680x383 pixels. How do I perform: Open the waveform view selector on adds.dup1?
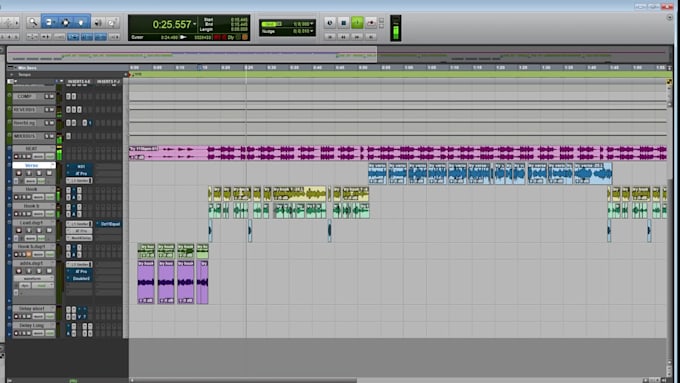pyautogui.click(x=33, y=278)
